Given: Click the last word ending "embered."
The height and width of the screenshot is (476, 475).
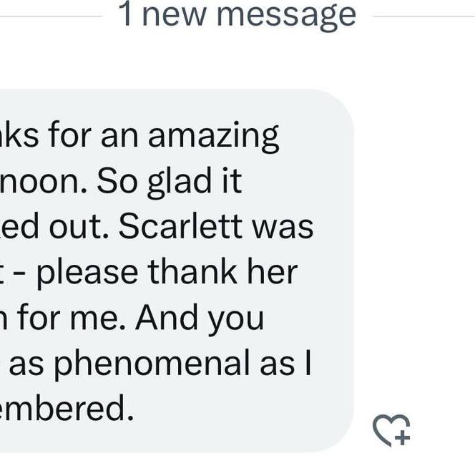Looking at the screenshot, I should tap(67, 408).
